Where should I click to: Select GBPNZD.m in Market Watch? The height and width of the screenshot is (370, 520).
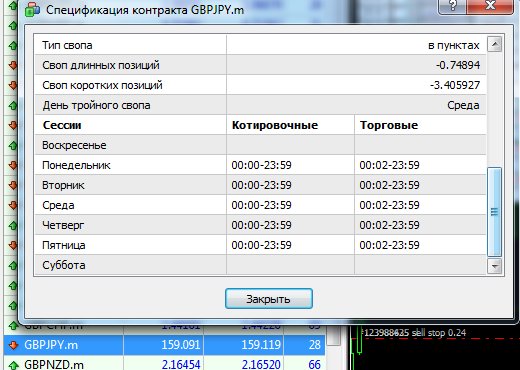pyautogui.click(x=54, y=364)
